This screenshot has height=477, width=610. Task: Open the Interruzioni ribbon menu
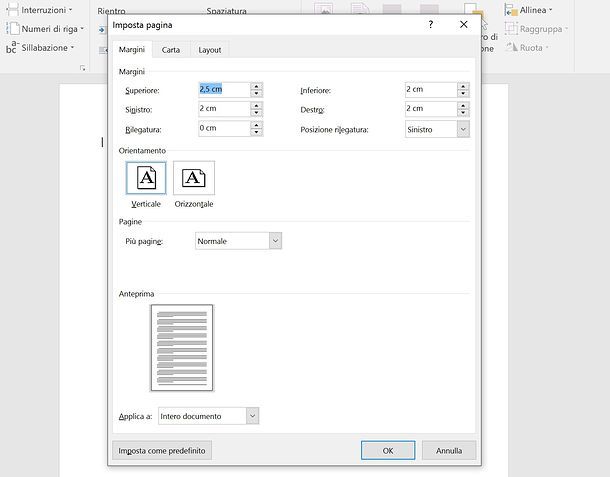[x=45, y=10]
